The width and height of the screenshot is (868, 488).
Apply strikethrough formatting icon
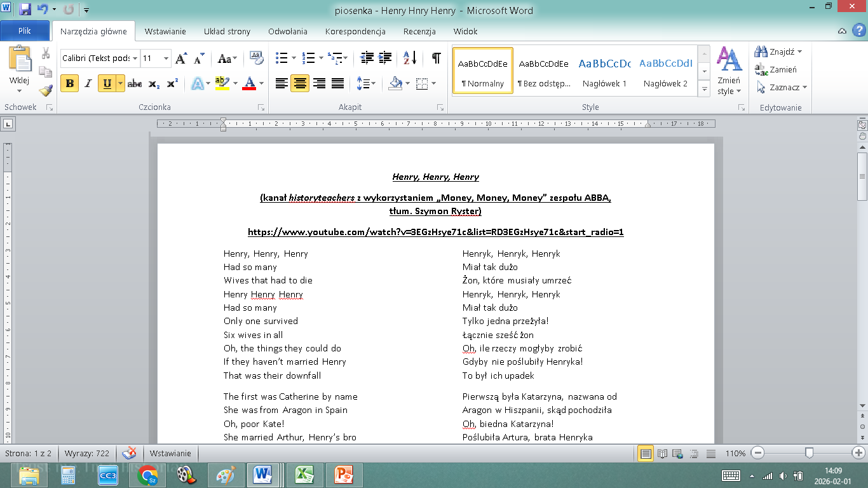click(135, 84)
